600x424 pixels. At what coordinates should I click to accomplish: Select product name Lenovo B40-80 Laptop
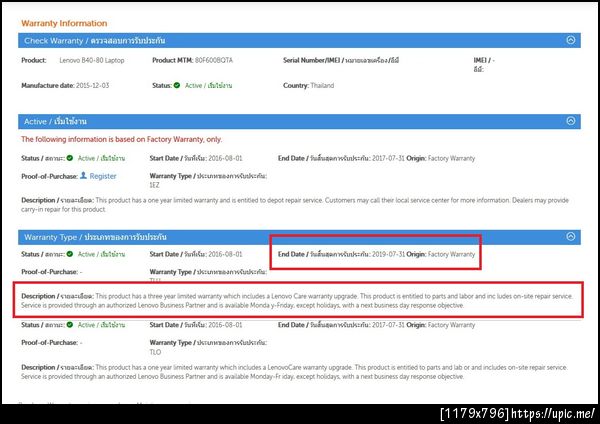(x=92, y=60)
